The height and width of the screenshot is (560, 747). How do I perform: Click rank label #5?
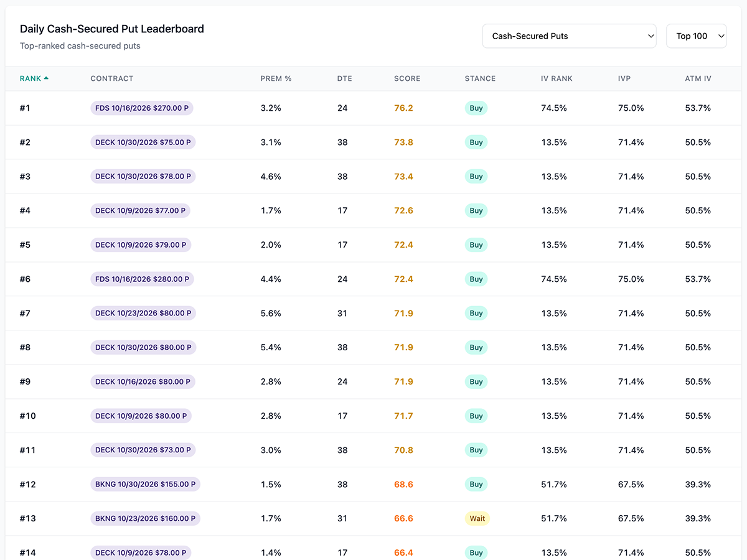[25, 245]
